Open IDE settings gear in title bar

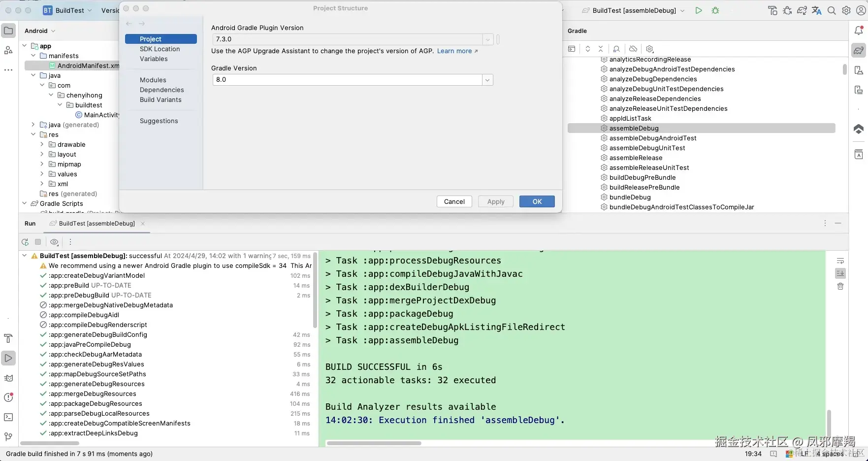(x=846, y=10)
